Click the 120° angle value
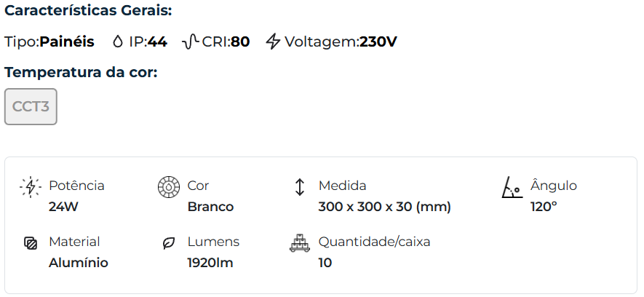The image size is (644, 297). 544,207
